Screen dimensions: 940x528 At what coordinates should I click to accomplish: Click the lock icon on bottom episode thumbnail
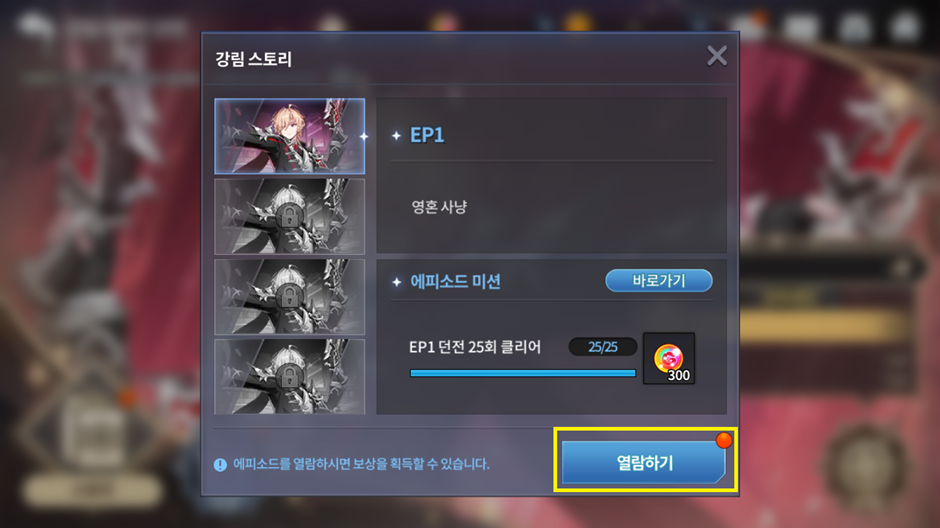(x=289, y=376)
